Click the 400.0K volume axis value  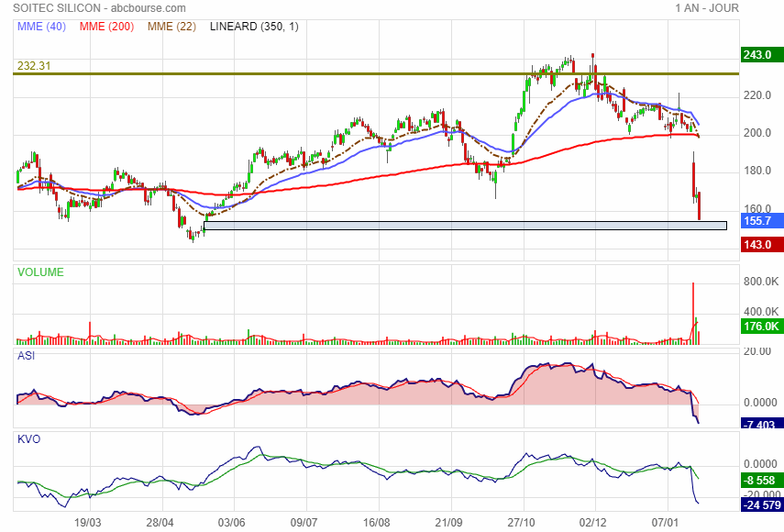(x=760, y=312)
